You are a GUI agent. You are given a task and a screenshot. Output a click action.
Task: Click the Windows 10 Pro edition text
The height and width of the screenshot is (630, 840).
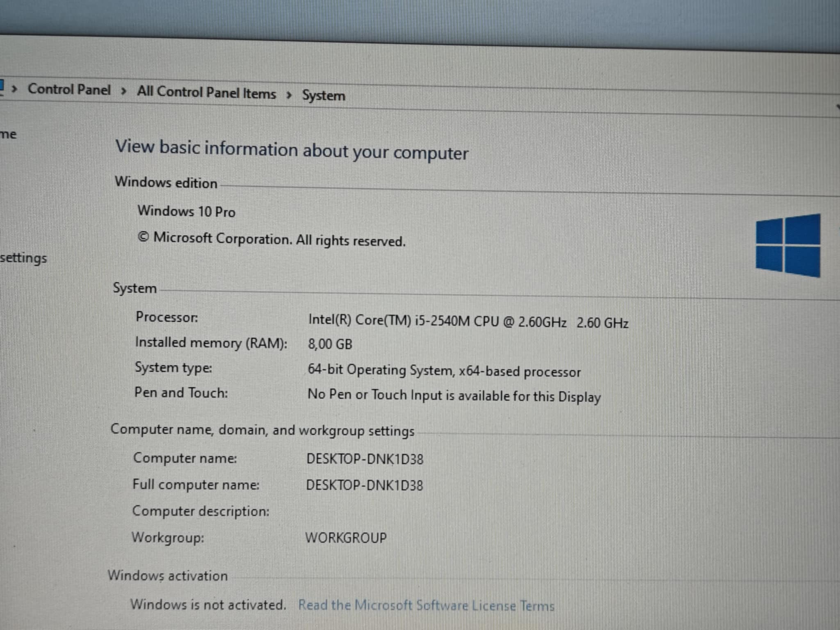(186, 211)
